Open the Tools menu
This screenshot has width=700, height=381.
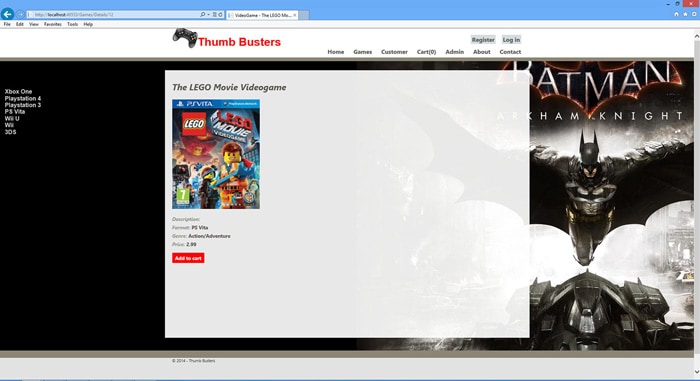tap(72, 24)
